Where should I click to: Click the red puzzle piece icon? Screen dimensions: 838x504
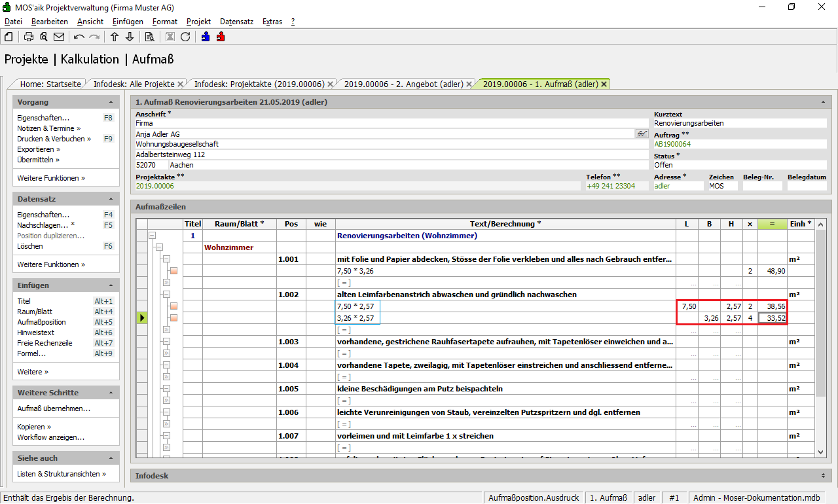coord(221,37)
